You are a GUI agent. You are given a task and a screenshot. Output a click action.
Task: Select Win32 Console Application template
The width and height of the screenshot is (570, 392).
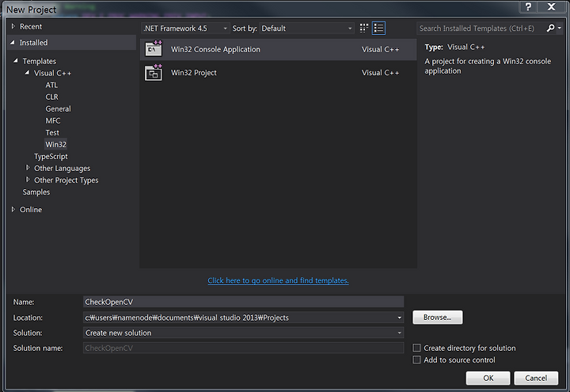tap(278, 49)
